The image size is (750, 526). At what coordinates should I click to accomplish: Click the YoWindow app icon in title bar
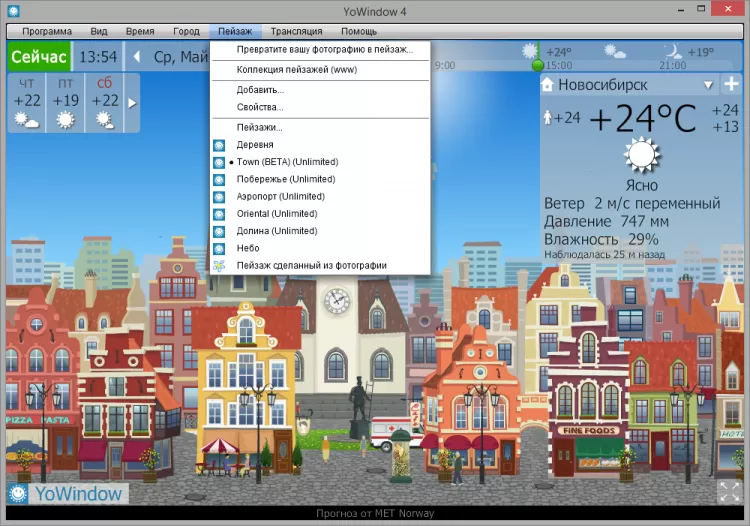[13, 11]
